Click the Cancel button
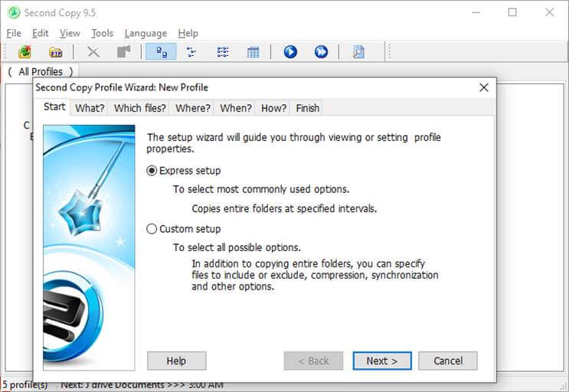This screenshot has width=569, height=392. [x=448, y=361]
